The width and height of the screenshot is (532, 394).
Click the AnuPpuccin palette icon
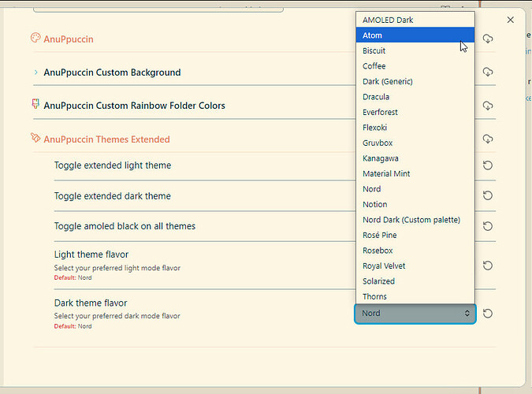click(35, 38)
